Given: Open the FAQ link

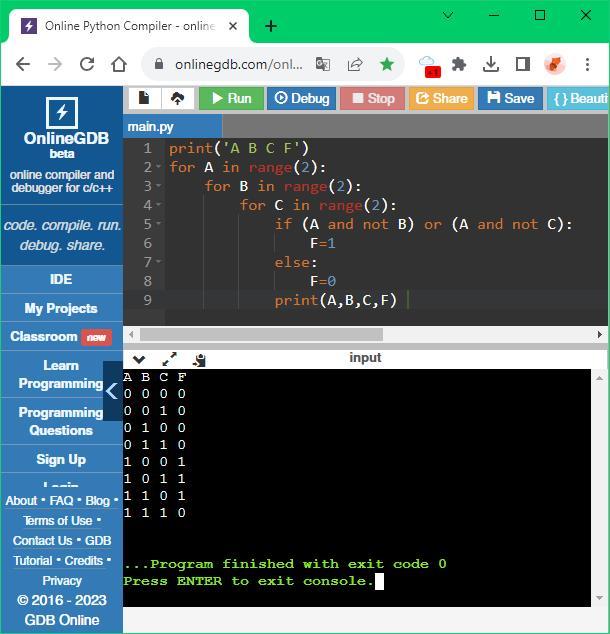Looking at the screenshot, I should [x=61, y=501].
